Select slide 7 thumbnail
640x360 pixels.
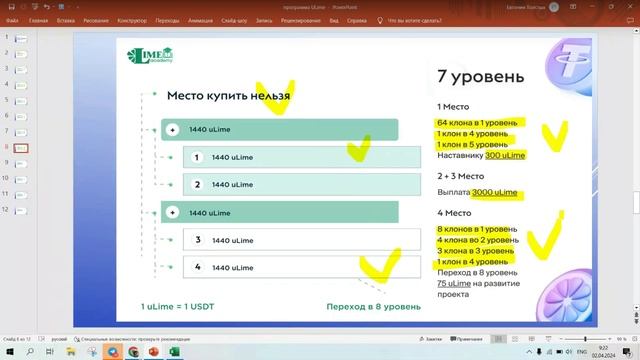coord(21,133)
